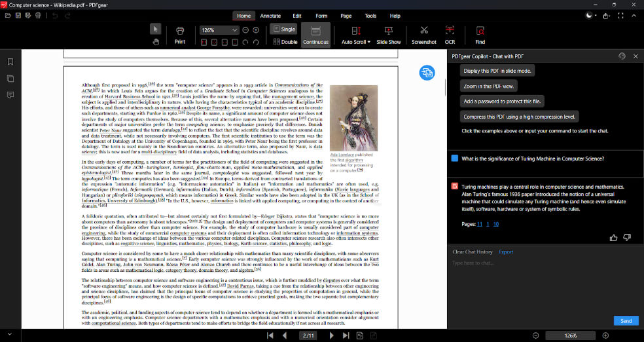Image resolution: width=644 pixels, height=342 pixels.
Task: Export the chat conversation
Action: coord(506,252)
